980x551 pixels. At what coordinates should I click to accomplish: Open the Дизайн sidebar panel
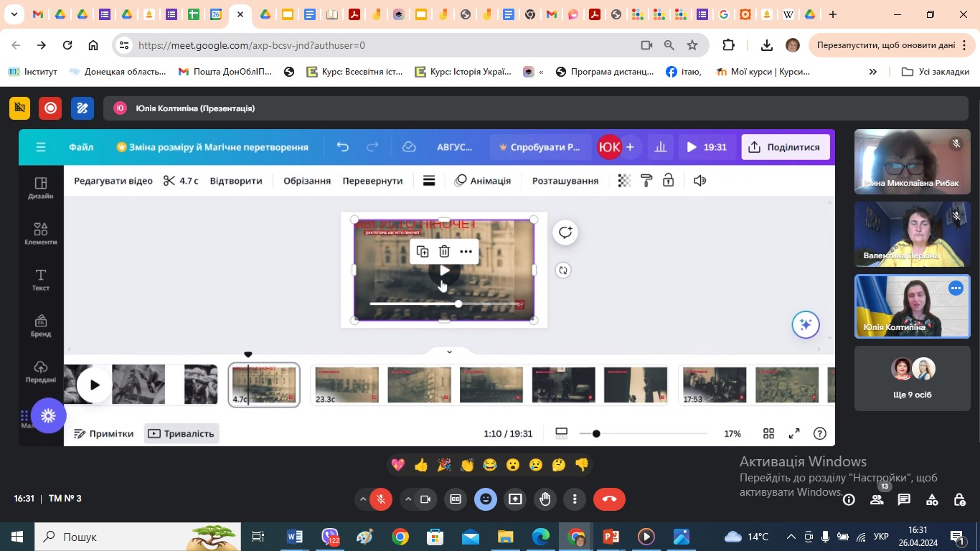coord(41,189)
